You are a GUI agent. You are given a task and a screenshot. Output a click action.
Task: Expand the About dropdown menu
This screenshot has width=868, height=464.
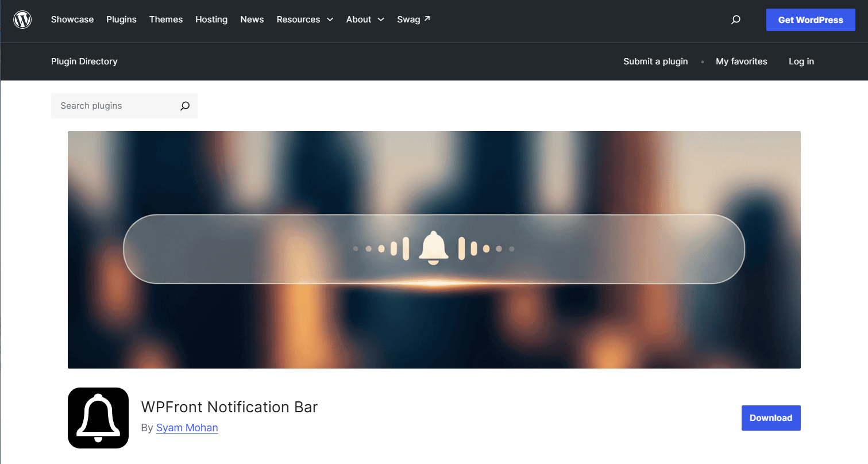(365, 20)
